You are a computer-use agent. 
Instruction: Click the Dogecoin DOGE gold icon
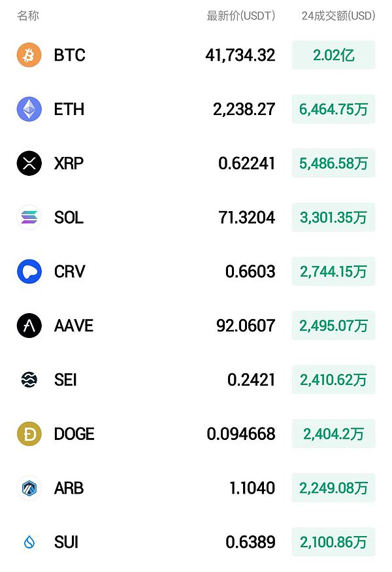pos(29,433)
